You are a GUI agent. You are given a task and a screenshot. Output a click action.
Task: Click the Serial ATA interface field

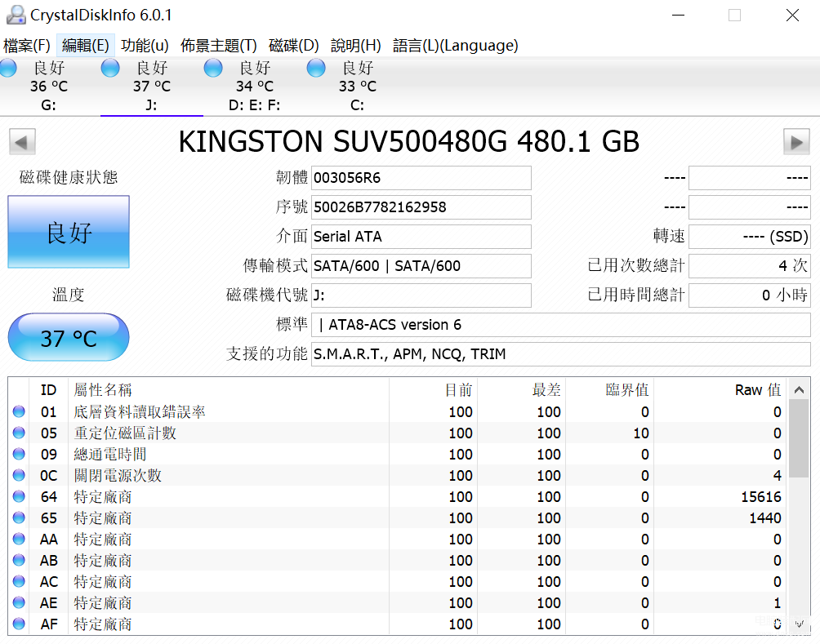(x=421, y=237)
